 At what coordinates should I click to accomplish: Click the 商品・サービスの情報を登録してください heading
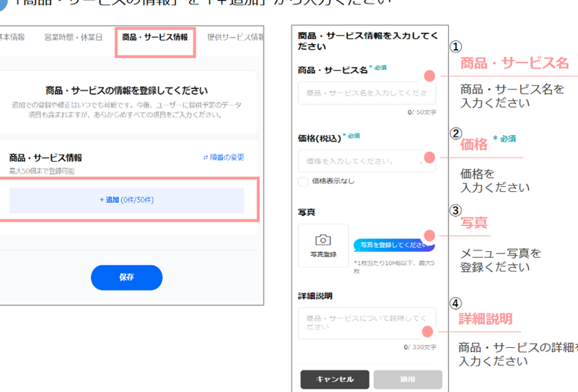click(126, 91)
